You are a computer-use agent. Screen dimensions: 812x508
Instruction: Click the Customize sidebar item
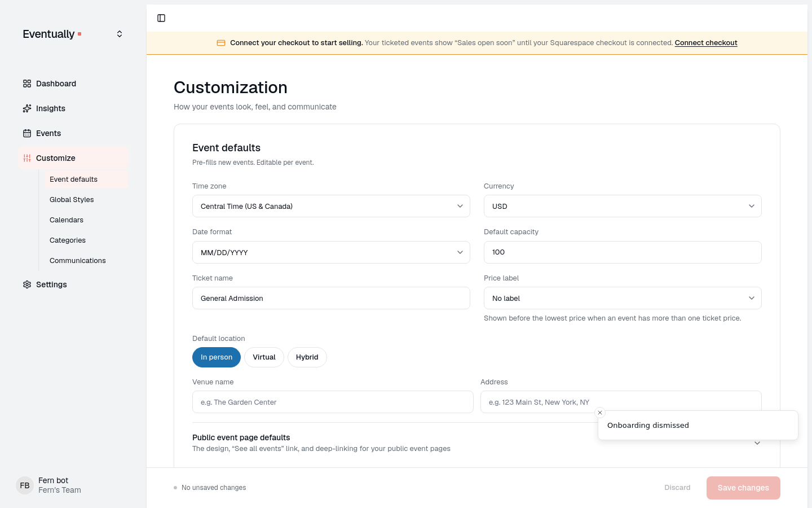click(73, 158)
